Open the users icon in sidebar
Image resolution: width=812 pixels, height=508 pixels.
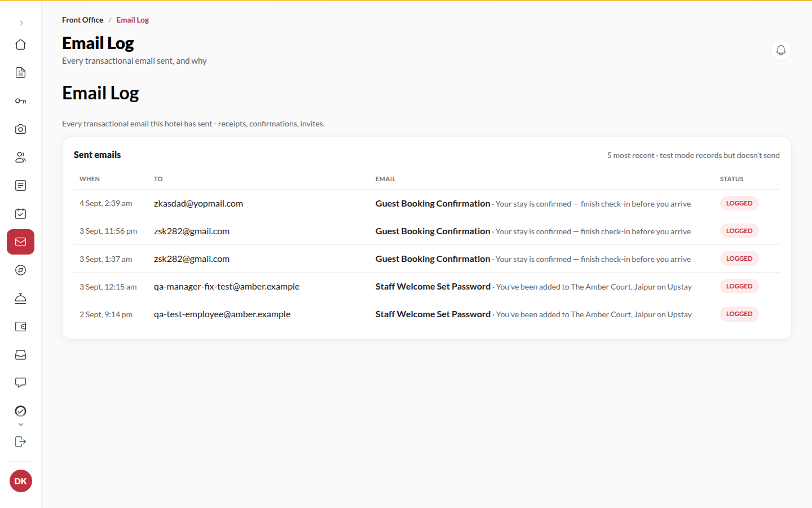coord(21,157)
